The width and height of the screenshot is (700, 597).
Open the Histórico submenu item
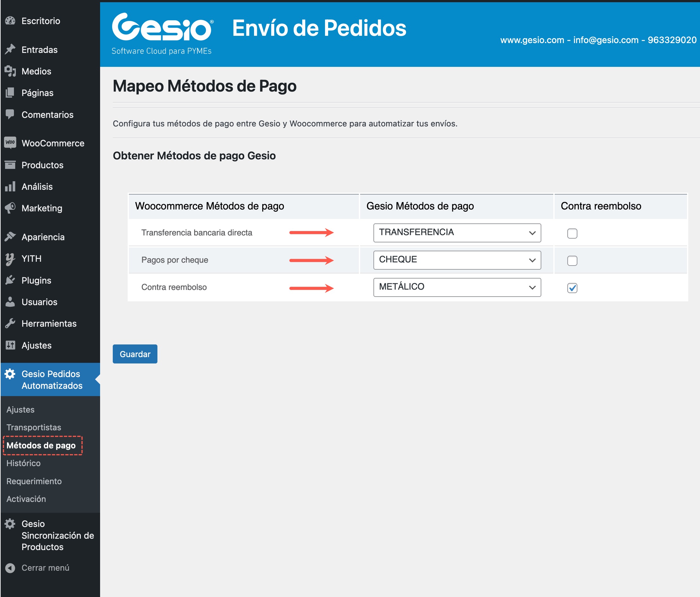point(23,463)
